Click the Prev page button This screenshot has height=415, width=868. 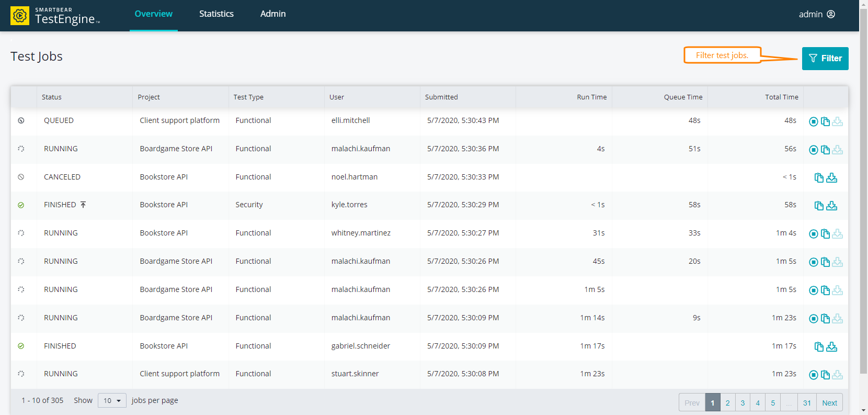point(692,402)
